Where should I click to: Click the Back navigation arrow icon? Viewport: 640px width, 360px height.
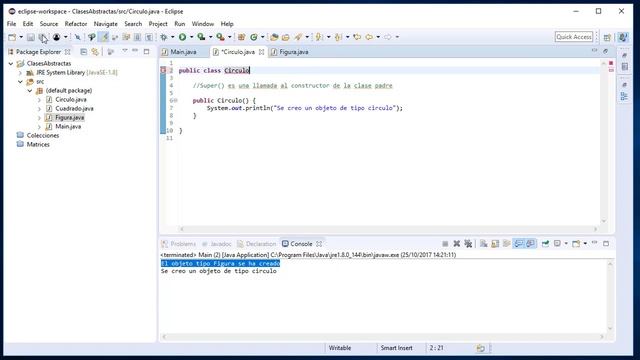(x=369, y=37)
